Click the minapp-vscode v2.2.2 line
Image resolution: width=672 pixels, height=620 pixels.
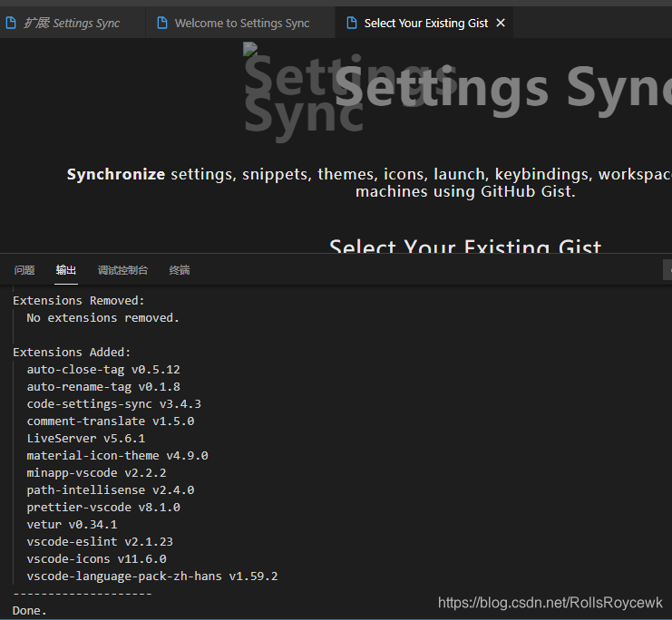pos(96,473)
